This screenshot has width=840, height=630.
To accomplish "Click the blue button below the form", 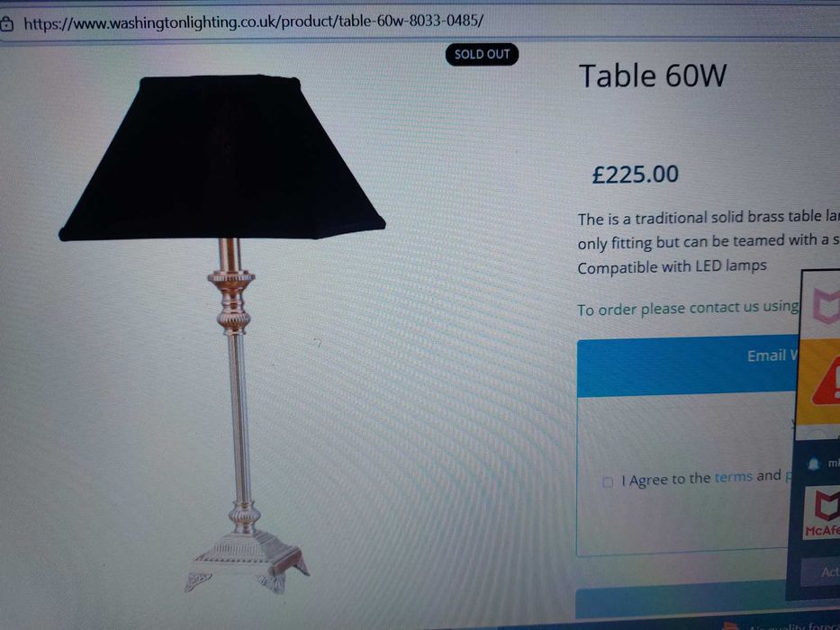I will [x=681, y=603].
